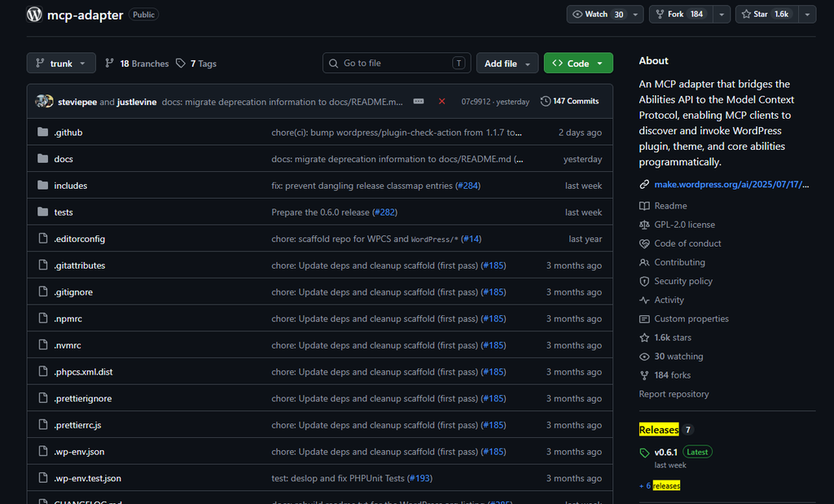Click the .editorconfig file icon
The image size is (834, 504).
pos(43,239)
